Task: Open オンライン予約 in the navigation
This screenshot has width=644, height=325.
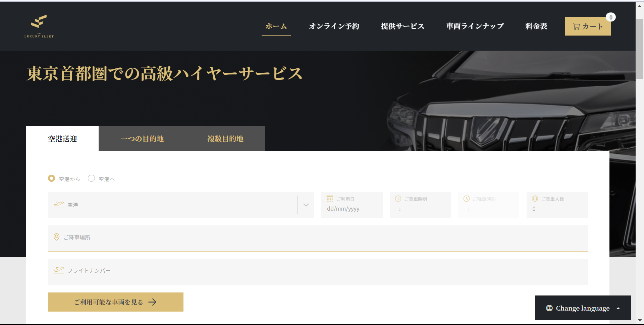Action: [334, 26]
